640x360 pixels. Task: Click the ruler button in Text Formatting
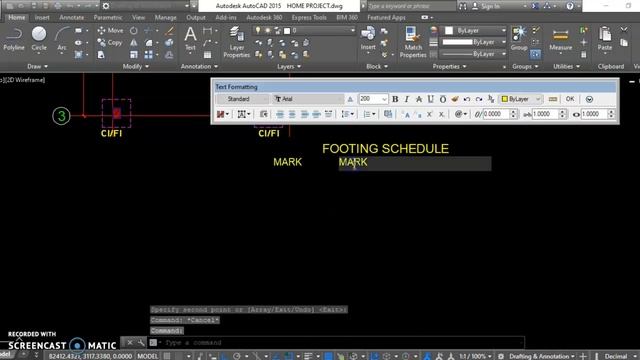click(x=553, y=99)
